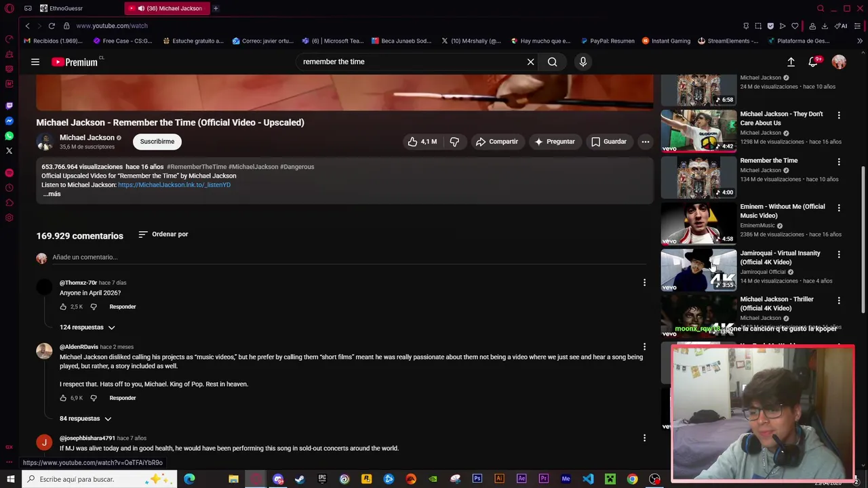
Task: Reload the page in the browser toolbar
Action: (52, 26)
